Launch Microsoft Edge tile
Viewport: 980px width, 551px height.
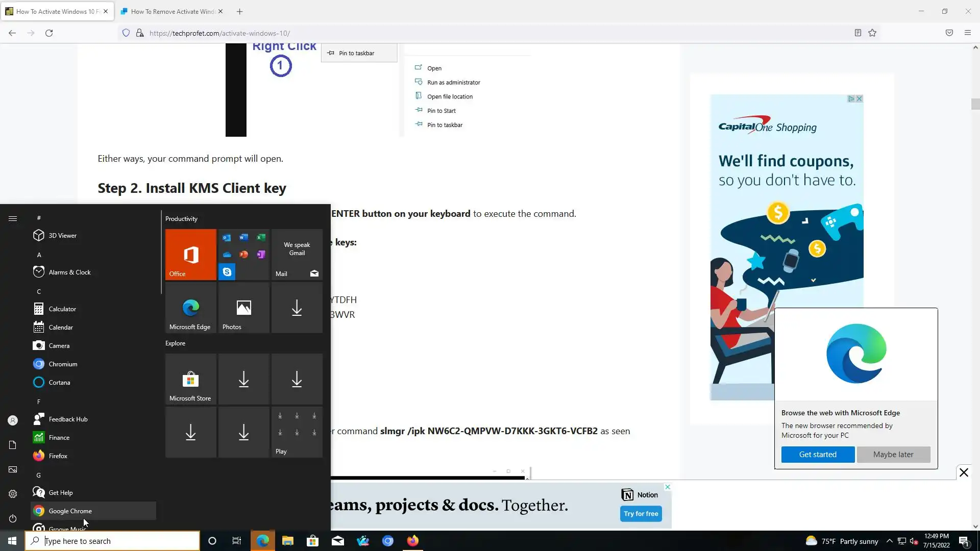[190, 308]
